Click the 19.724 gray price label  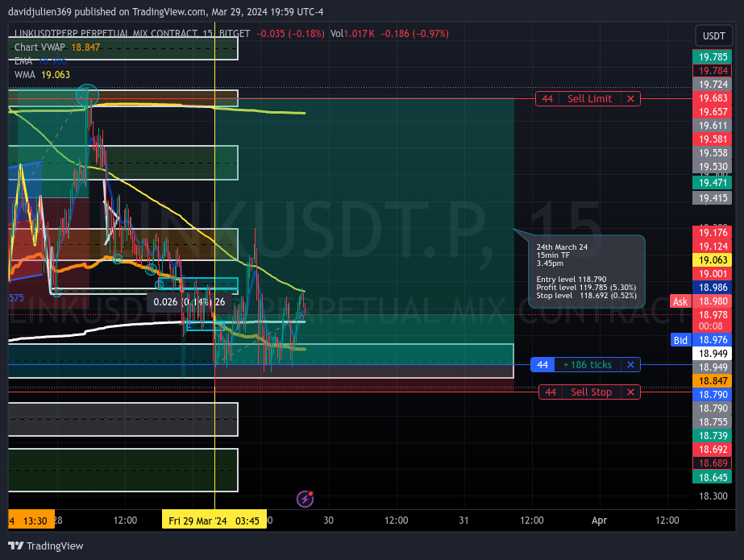(713, 85)
